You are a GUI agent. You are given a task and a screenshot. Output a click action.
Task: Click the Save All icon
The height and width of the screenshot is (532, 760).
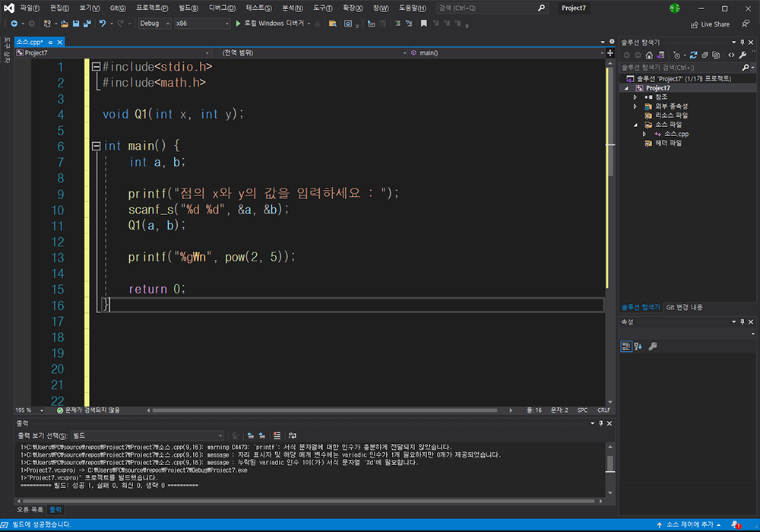[x=87, y=24]
